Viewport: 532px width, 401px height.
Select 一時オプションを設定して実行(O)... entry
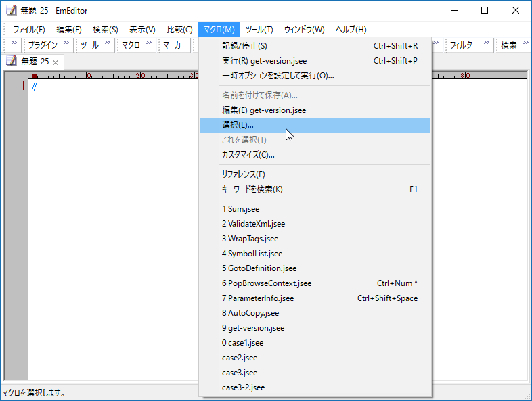[315, 76]
